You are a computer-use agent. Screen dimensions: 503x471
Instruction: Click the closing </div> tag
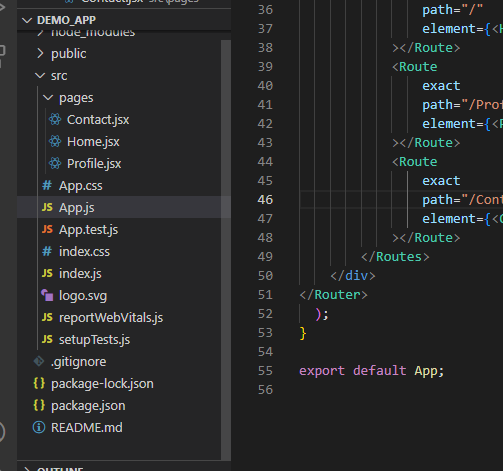coord(353,276)
